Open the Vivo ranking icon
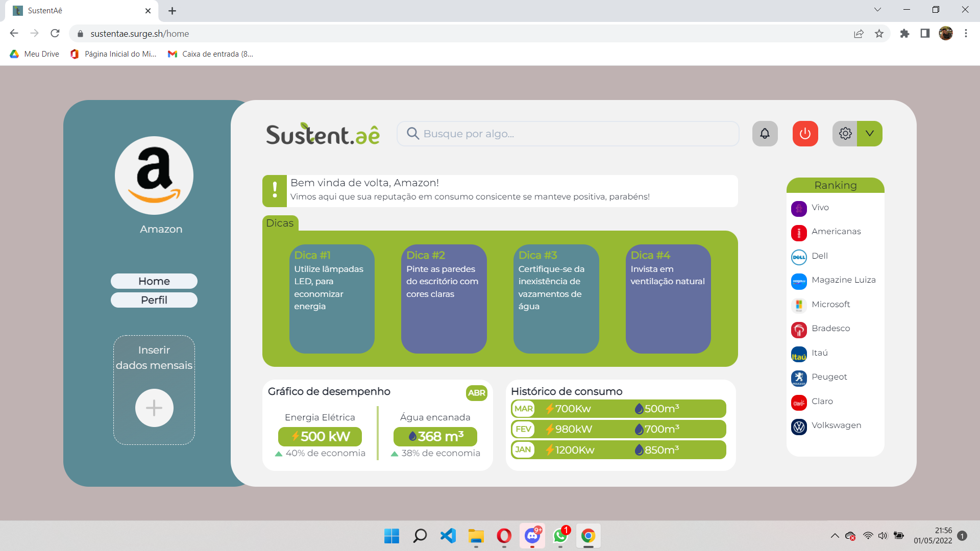 tap(799, 208)
